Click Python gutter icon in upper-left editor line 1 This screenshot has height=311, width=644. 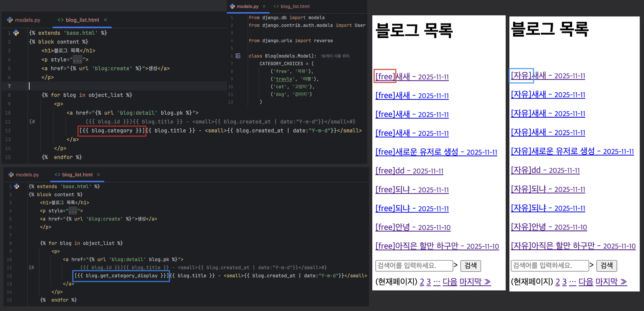16,33
